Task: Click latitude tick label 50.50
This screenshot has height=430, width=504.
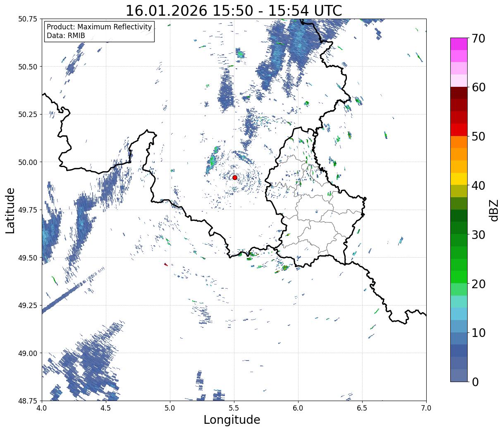Action: coord(28,67)
